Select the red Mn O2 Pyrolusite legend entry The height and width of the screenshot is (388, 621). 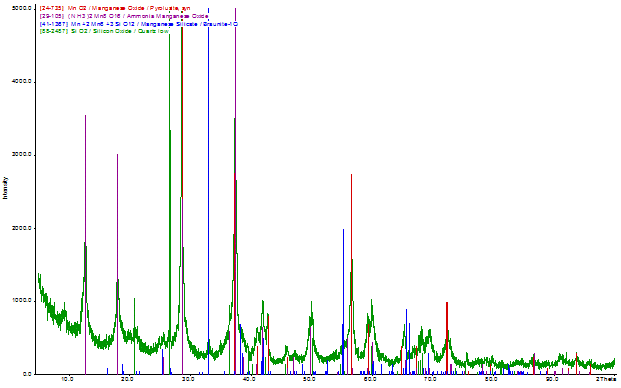tap(115, 8)
